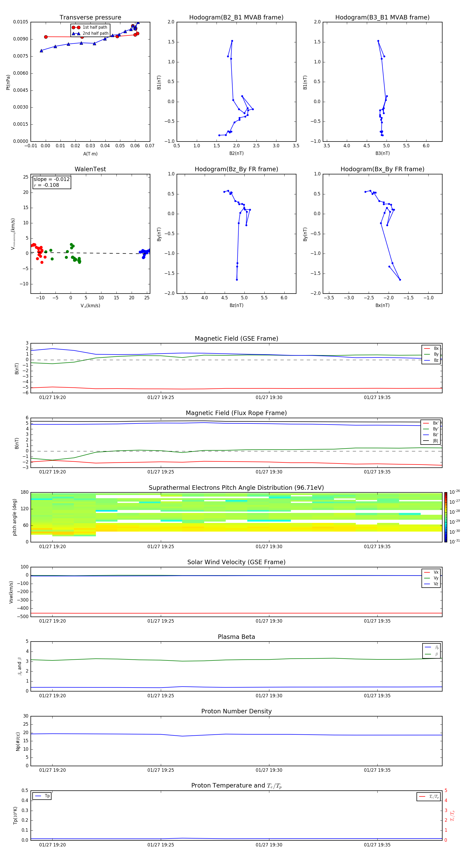Image resolution: width=473 pixels, height=868 pixels.
Task: Click 'Proton Number Density' plot title
Action: tap(236, 711)
